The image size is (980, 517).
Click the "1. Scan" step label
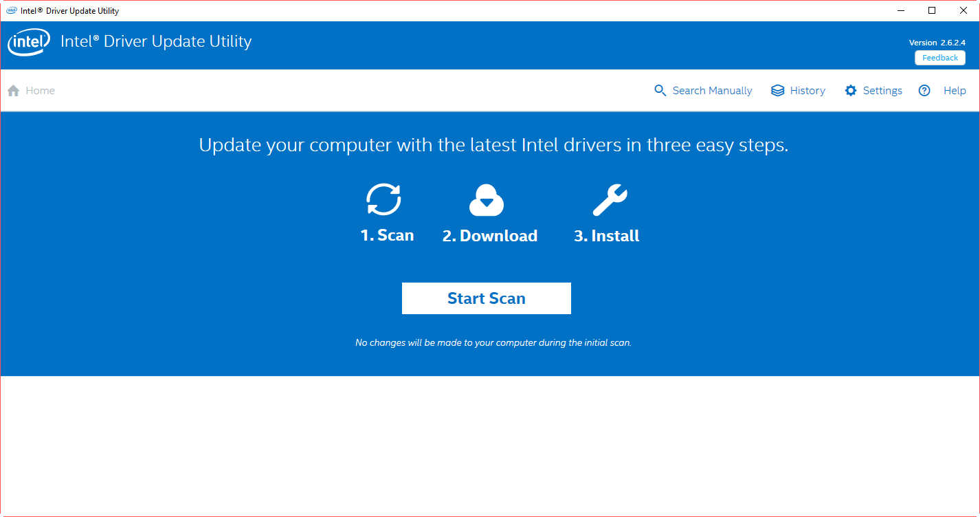click(387, 235)
